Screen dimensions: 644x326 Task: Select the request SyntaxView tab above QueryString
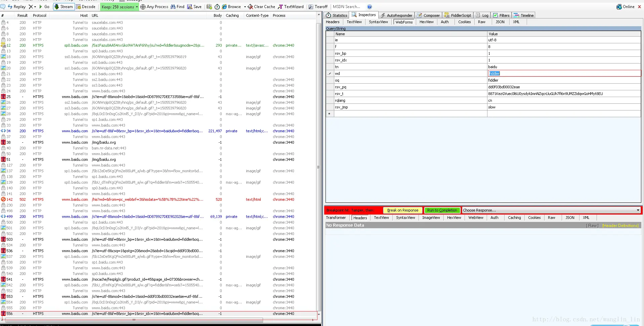[378, 22]
